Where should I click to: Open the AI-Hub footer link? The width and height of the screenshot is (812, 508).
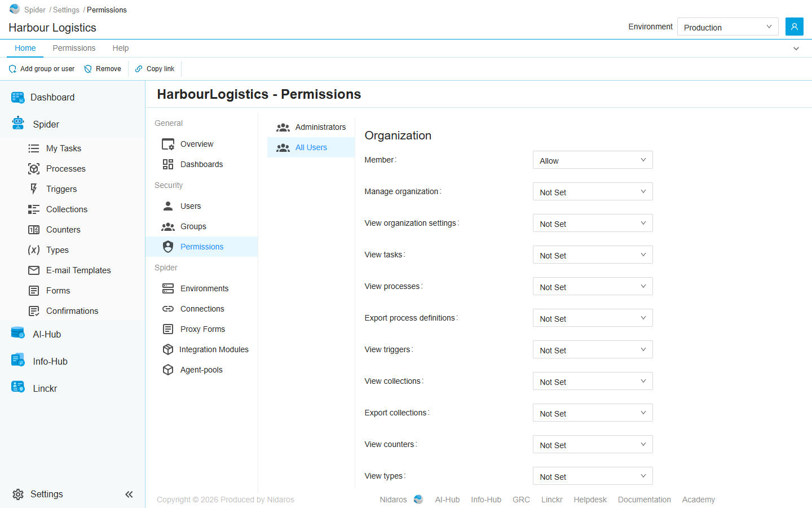tap(447, 500)
